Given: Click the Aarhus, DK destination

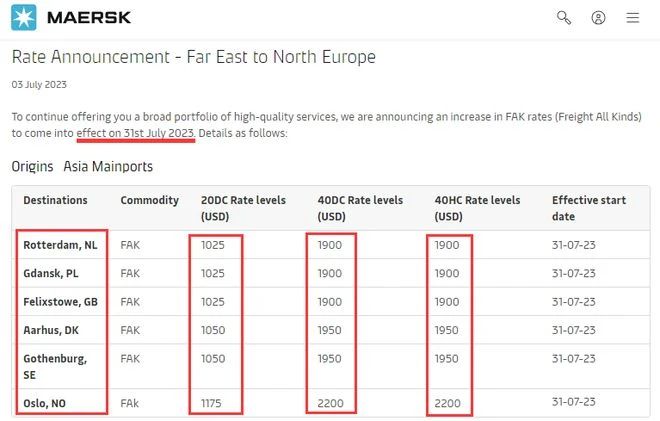Looking at the screenshot, I should point(51,330).
